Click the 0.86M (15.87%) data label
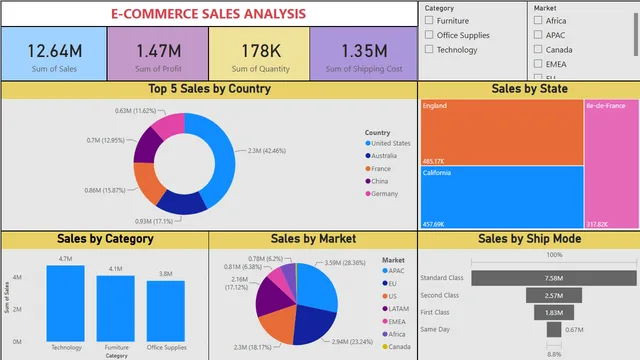 click(x=105, y=190)
